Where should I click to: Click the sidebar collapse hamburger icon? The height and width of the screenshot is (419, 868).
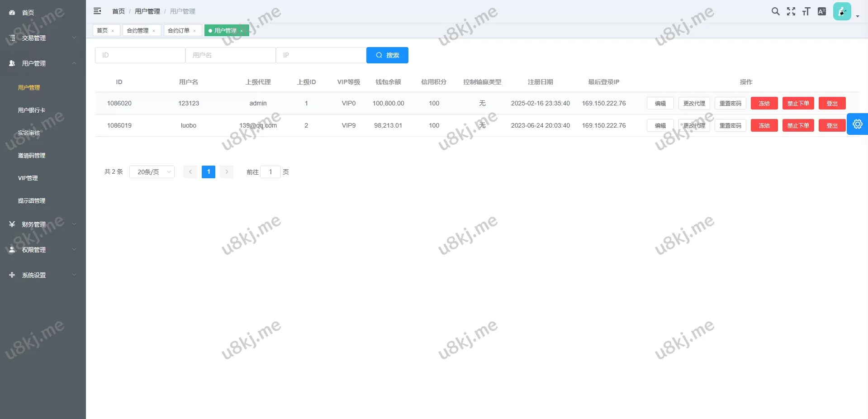click(97, 11)
